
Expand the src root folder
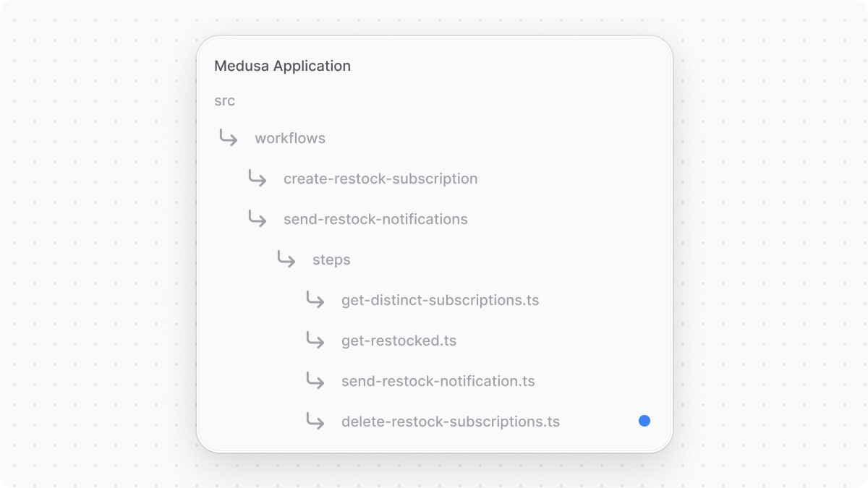click(x=224, y=100)
